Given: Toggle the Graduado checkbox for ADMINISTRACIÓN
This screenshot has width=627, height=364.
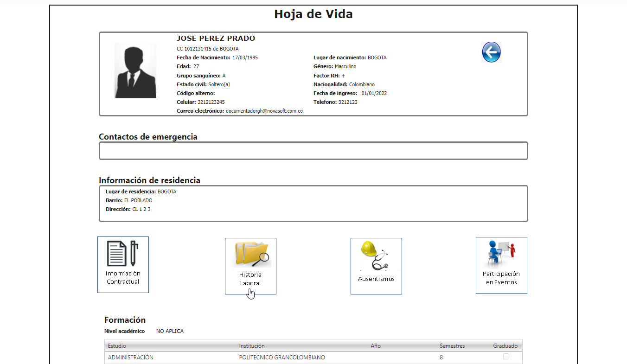Looking at the screenshot, I should point(505,356).
